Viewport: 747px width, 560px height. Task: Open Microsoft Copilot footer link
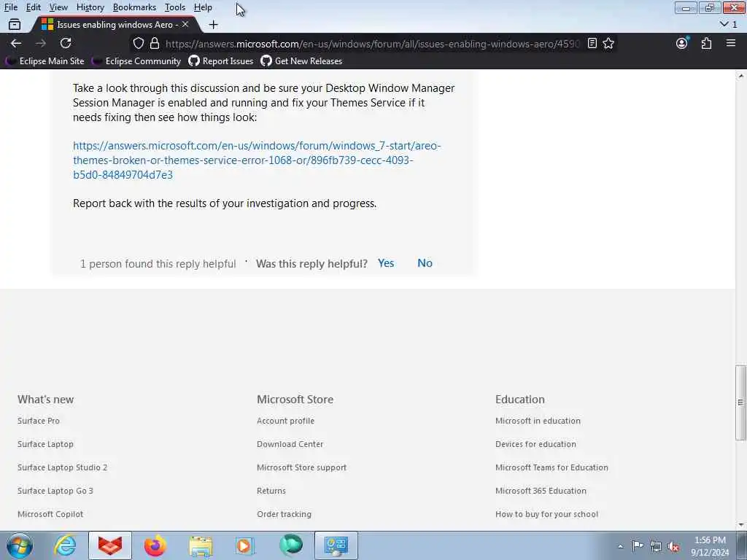50,514
